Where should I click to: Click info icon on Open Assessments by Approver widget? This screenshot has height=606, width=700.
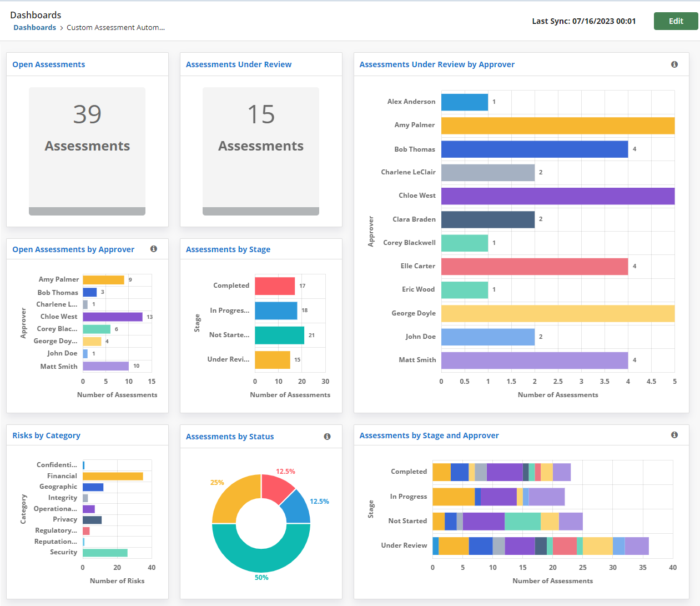point(154,249)
